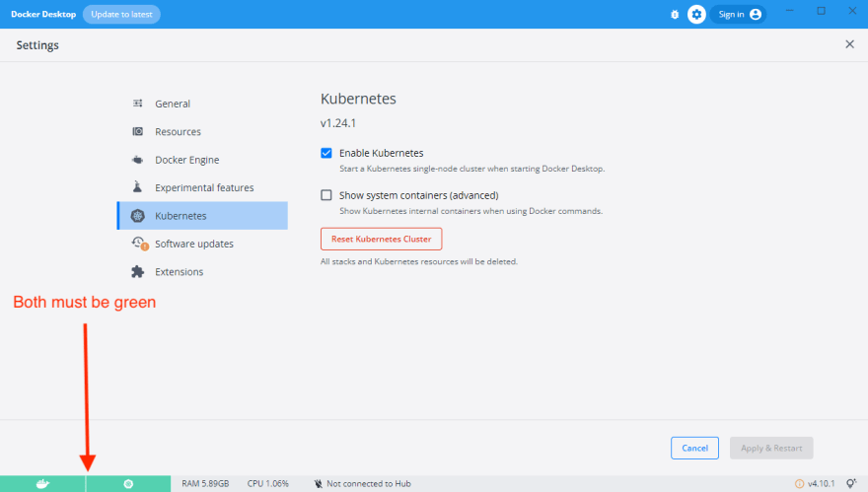868x492 pixels.
Task: Click Reset Kubernetes Cluster button
Action: click(382, 239)
